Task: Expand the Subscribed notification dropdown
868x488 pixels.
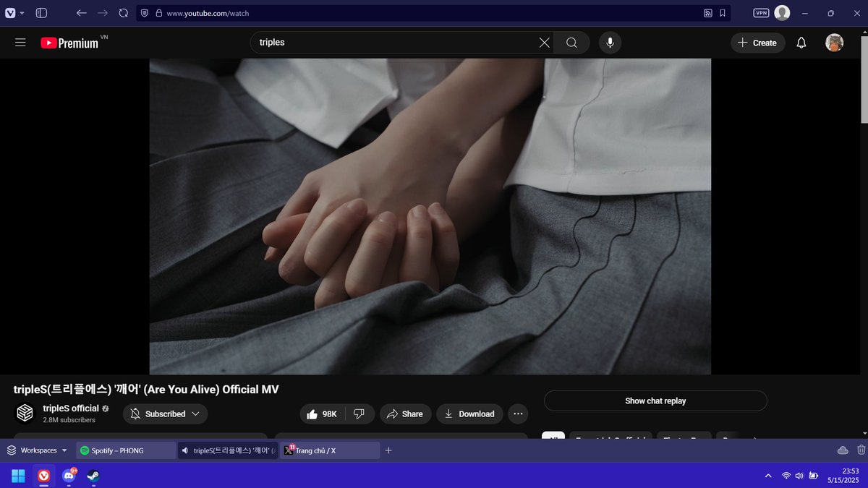Action: tap(166, 414)
